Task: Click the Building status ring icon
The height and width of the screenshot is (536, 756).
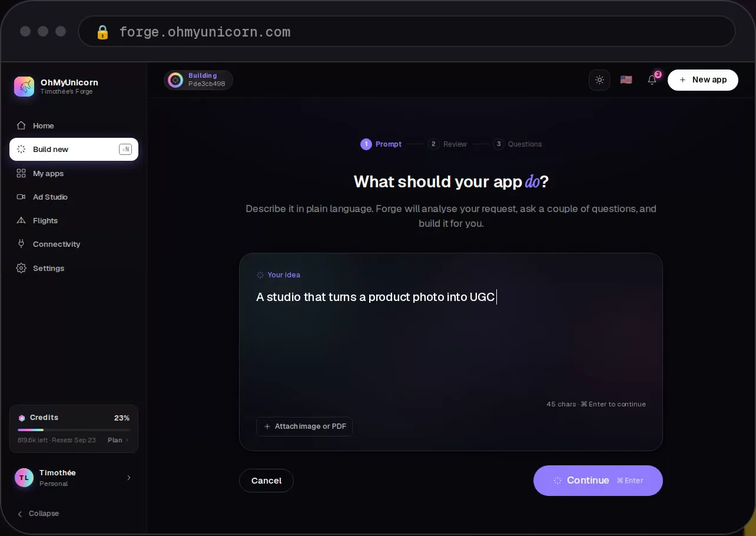Action: click(x=175, y=80)
